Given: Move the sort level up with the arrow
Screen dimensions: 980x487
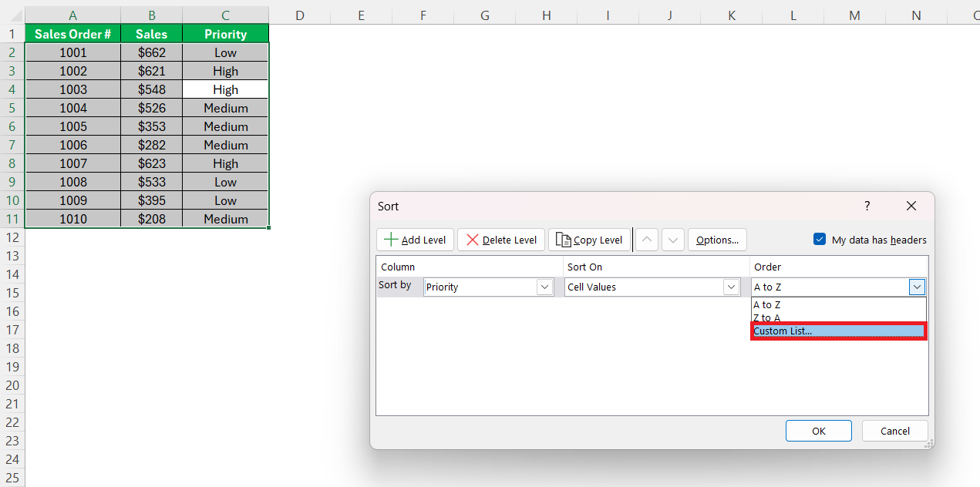Looking at the screenshot, I should [x=648, y=240].
